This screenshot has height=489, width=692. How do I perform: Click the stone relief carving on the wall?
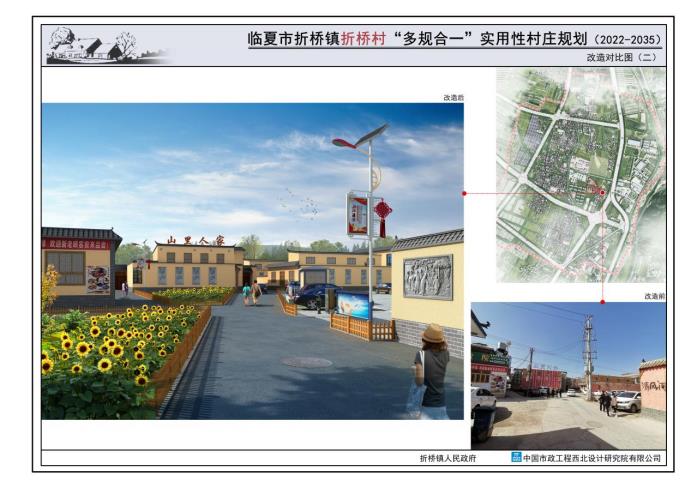(428, 276)
